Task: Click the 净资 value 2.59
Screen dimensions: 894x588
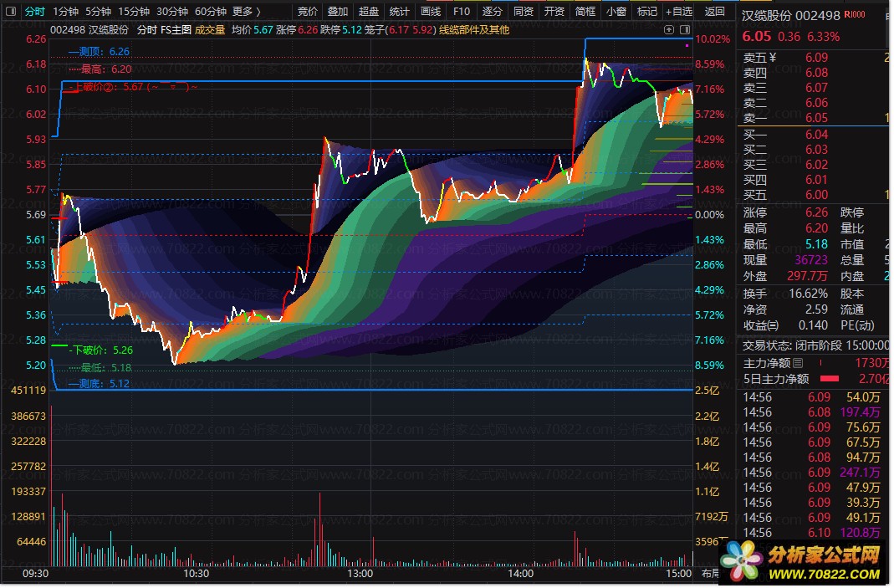Action: point(816,309)
